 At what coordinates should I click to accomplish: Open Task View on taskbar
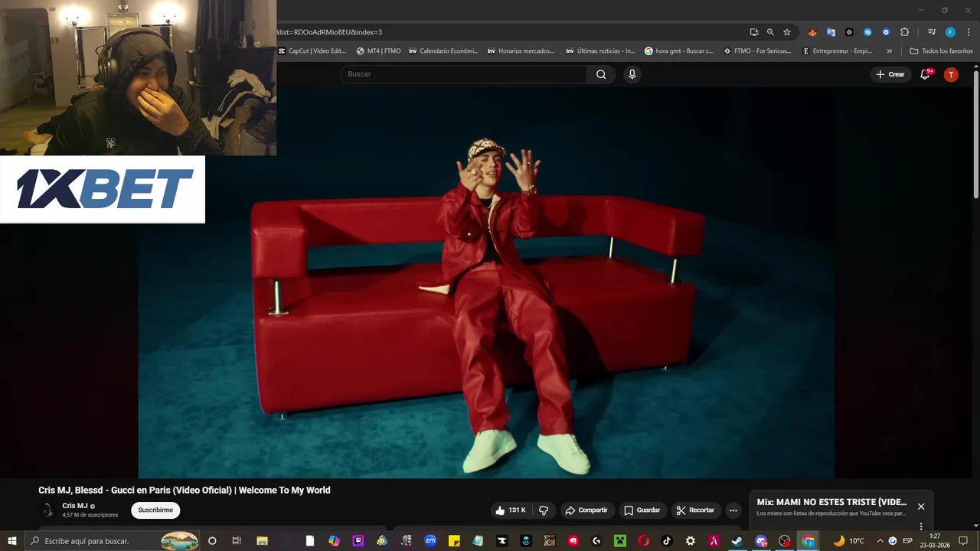tap(237, 541)
